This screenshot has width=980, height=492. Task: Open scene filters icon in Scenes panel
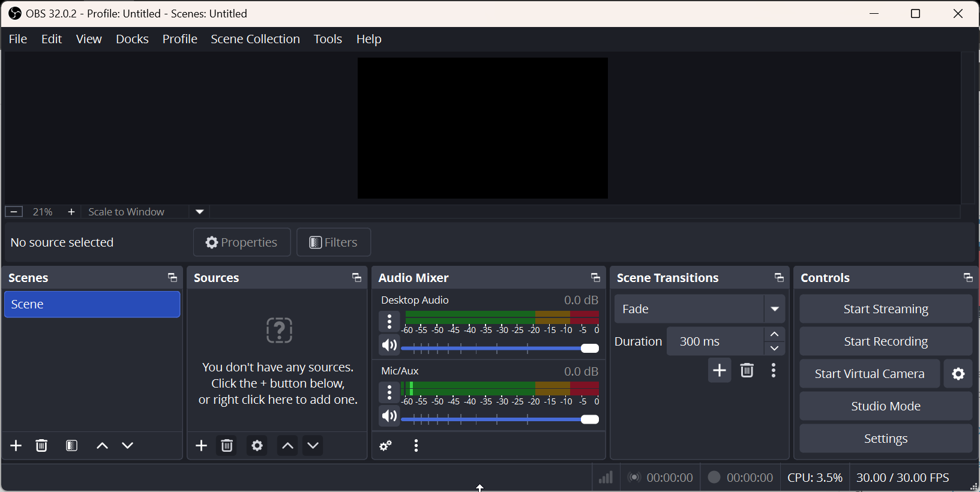pos(72,446)
